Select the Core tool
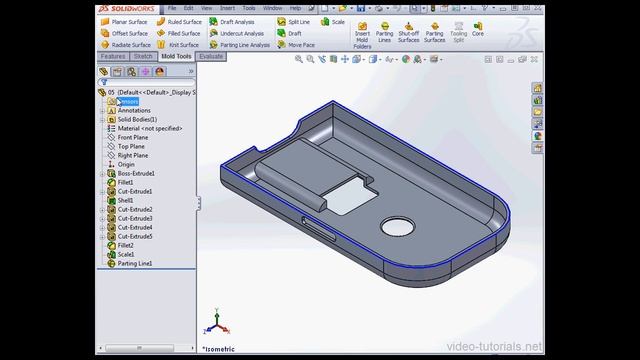The height and width of the screenshot is (360, 640). (478, 29)
